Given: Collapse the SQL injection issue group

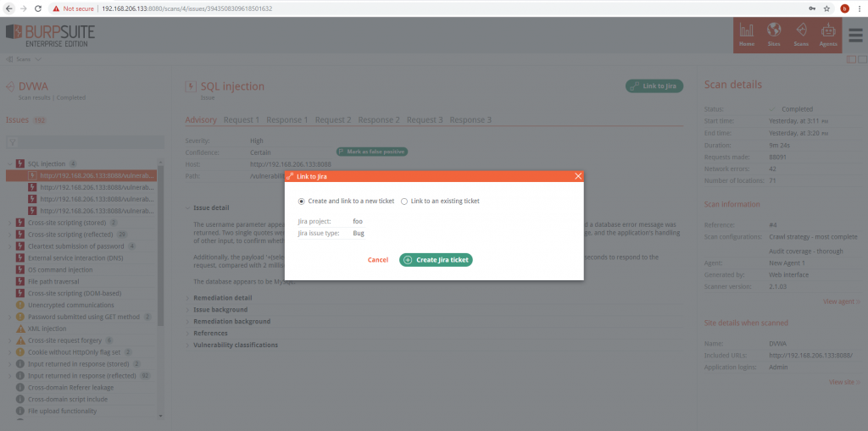Looking at the screenshot, I should tap(10, 163).
